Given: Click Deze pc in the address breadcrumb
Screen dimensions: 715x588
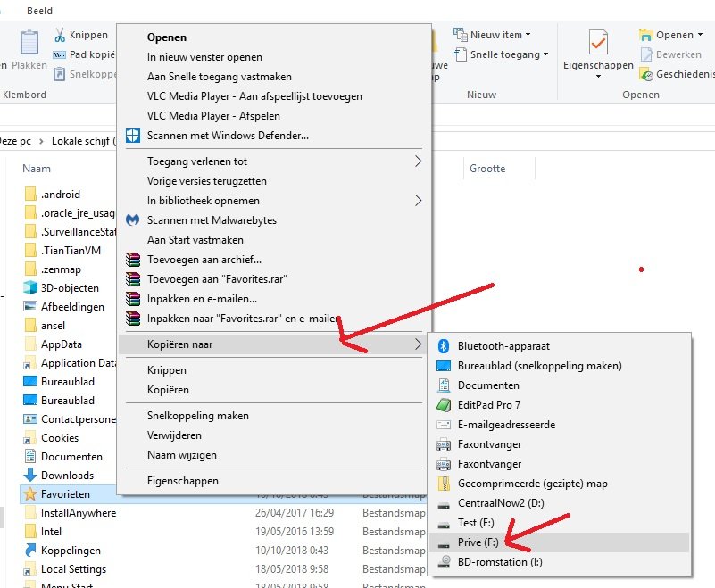Looking at the screenshot, I should (15, 141).
